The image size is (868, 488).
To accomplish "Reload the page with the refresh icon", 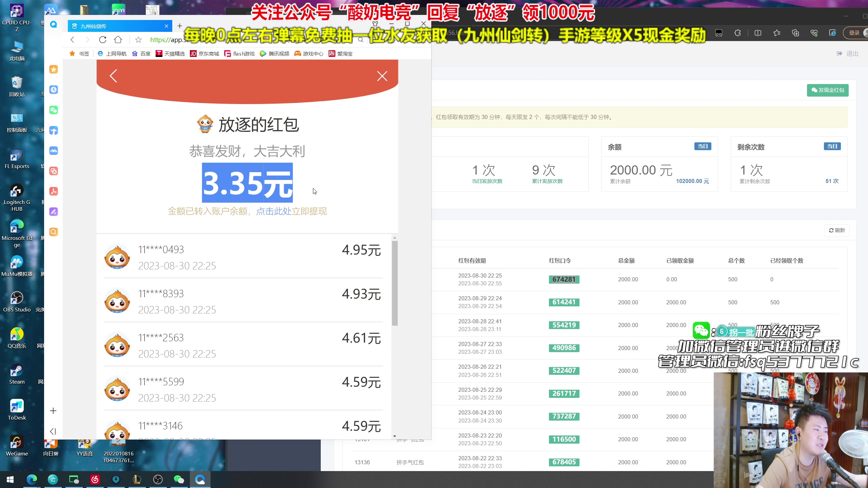I will coord(102,40).
